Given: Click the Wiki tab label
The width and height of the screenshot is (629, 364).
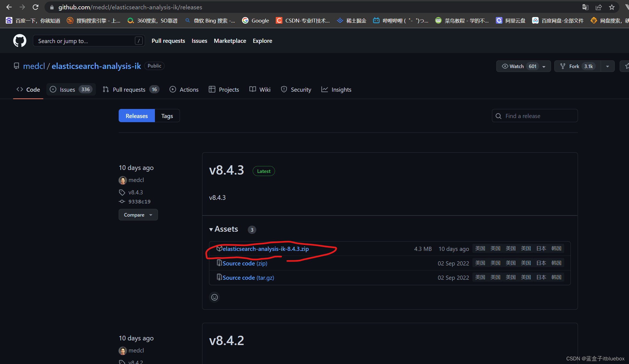Looking at the screenshot, I should 264,89.
